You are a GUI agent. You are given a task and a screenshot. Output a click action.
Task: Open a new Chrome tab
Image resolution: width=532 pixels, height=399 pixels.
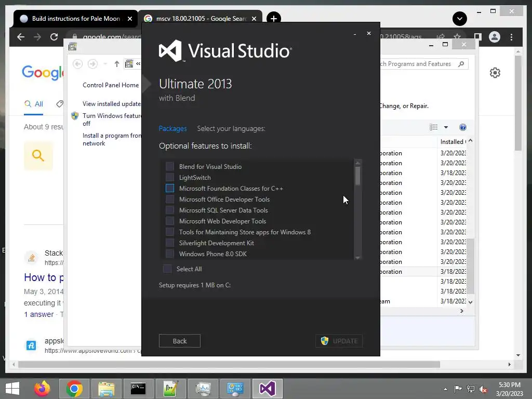pyautogui.click(x=273, y=19)
